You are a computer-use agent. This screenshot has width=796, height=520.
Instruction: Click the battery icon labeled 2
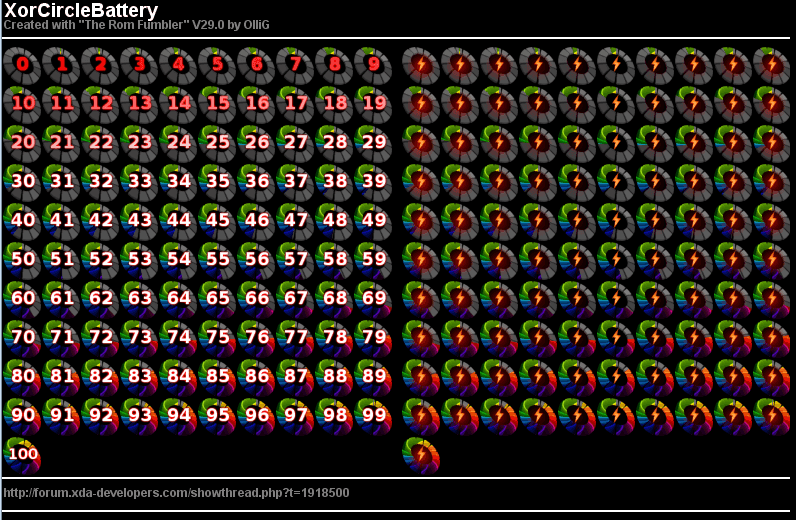(101, 66)
